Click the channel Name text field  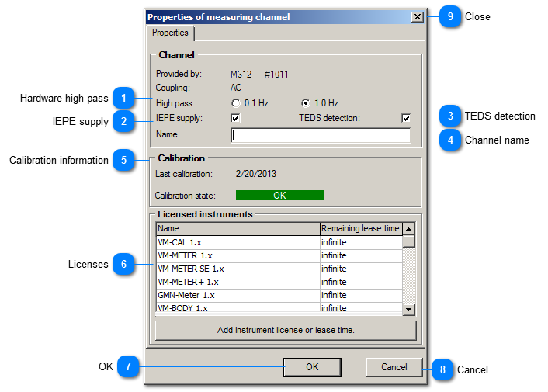321,135
